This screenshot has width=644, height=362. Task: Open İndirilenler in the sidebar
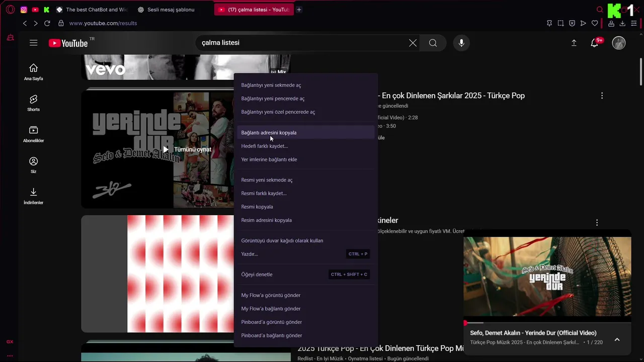tap(34, 196)
